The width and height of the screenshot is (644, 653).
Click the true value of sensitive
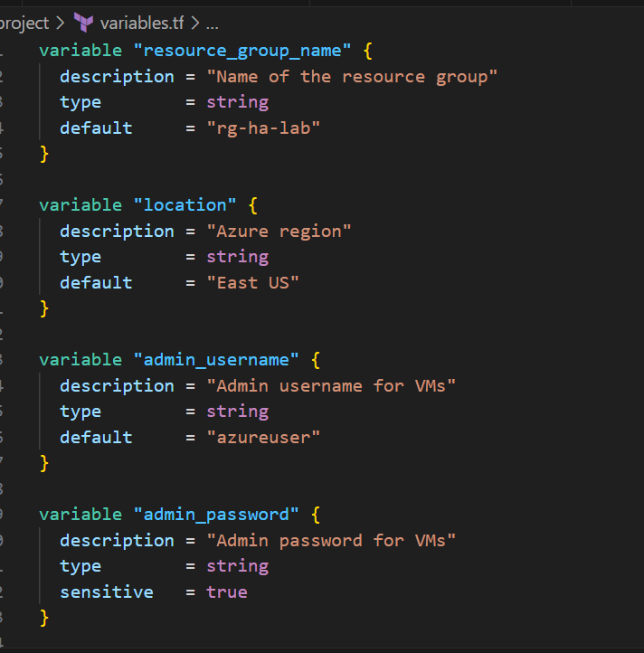tap(226, 592)
